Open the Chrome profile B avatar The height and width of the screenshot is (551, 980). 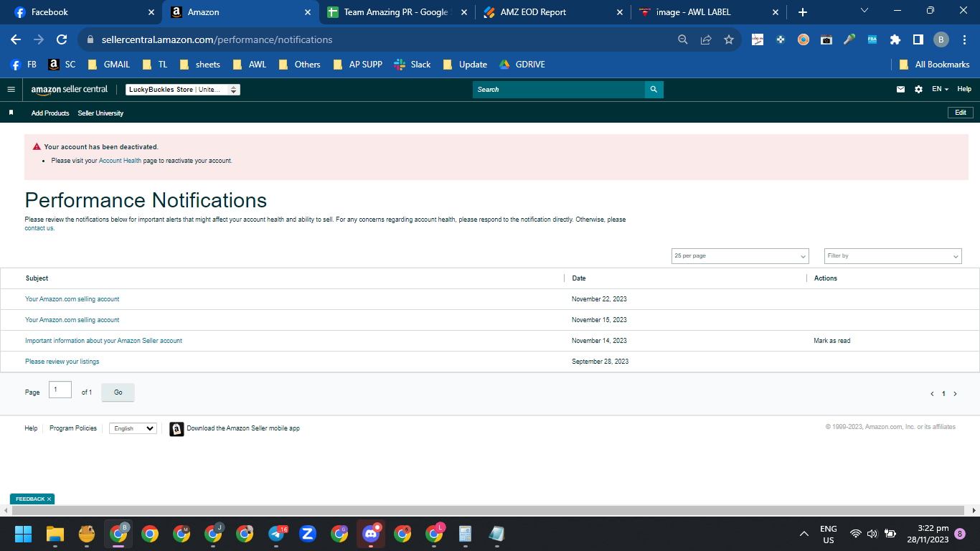pos(941,39)
